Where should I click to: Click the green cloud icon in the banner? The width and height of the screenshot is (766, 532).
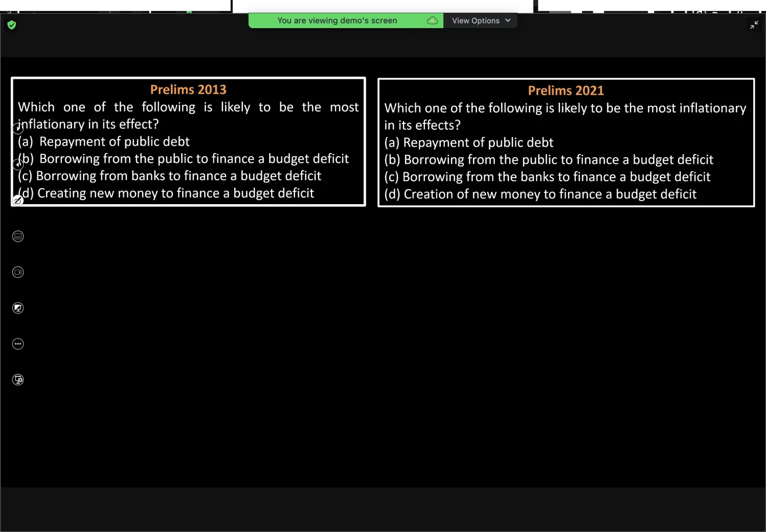pos(433,20)
